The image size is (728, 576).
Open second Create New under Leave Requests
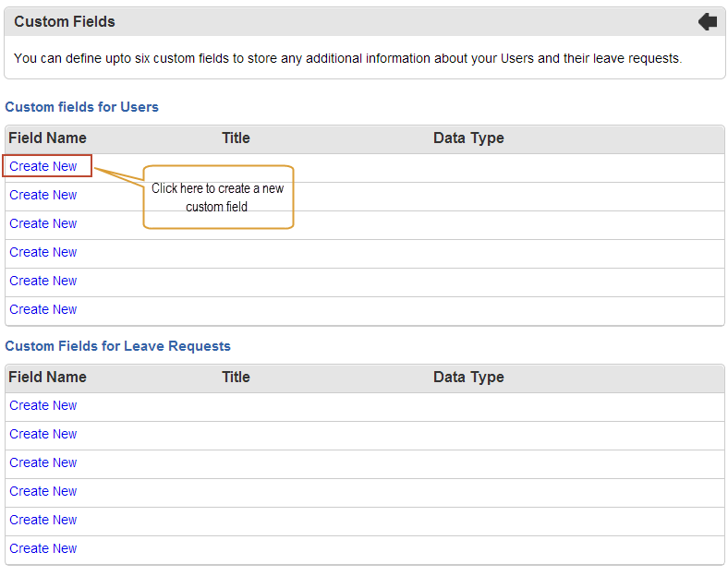click(x=43, y=434)
